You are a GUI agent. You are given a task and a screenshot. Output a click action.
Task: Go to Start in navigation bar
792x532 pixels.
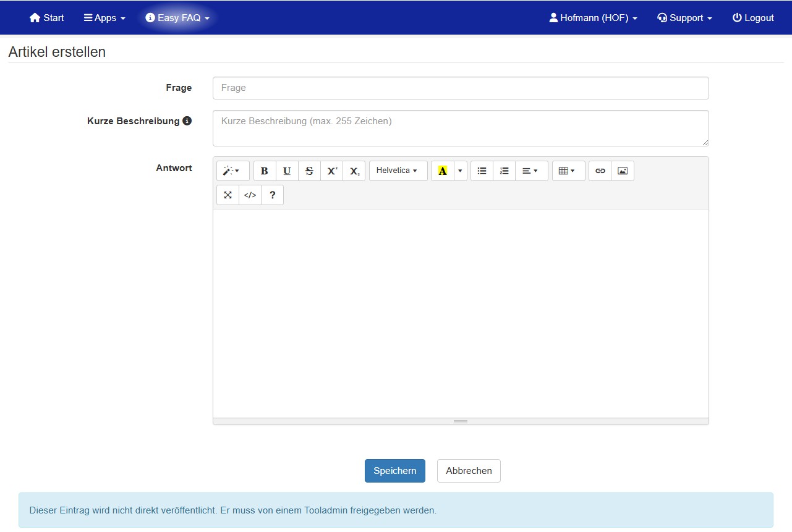pos(46,18)
